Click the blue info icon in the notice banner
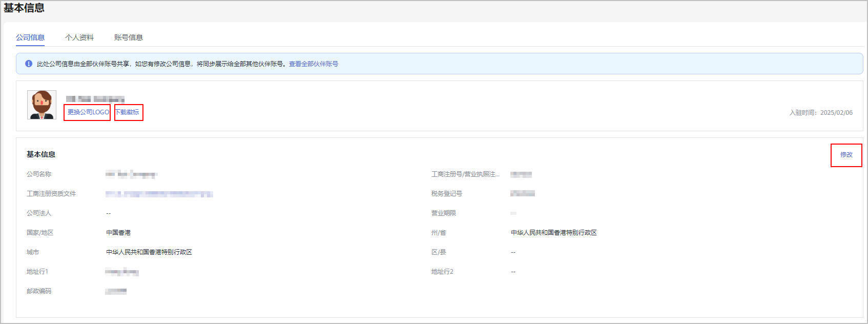 coord(29,64)
